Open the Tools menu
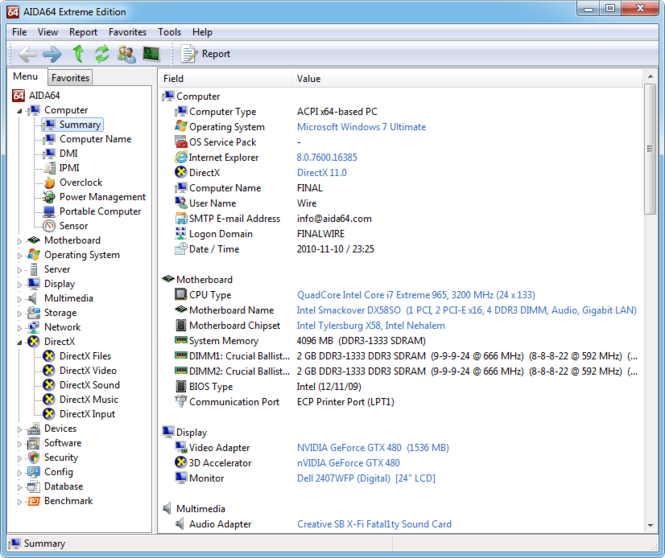Screen dimensions: 665x558 (x=169, y=32)
